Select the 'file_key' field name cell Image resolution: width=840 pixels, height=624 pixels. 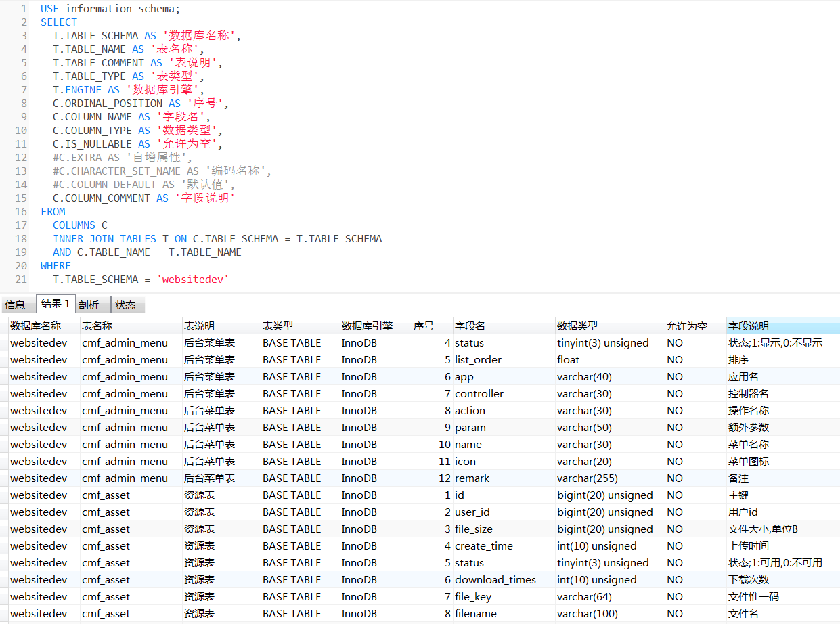click(504, 597)
